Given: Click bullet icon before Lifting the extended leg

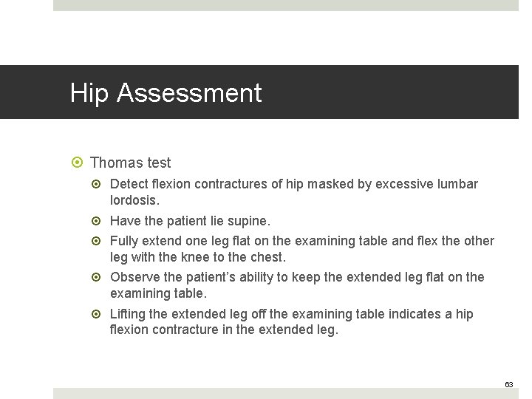Looking at the screenshot, I should point(100,314).
